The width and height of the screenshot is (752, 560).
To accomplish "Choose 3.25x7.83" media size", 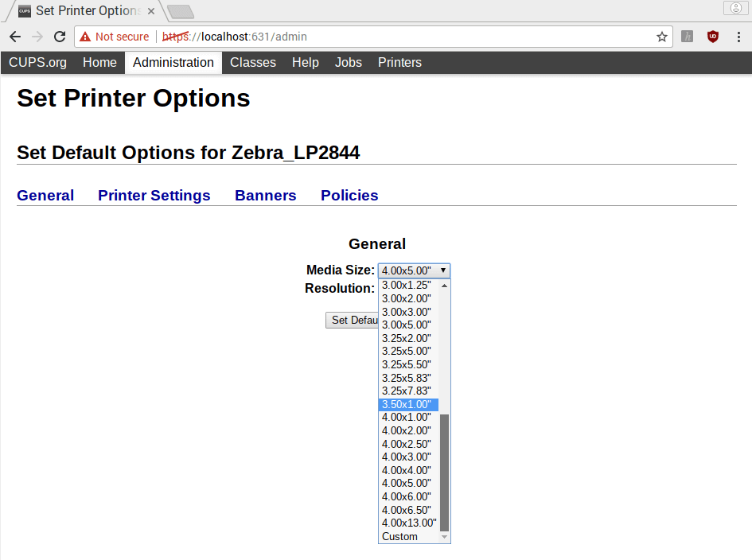I will 408,391.
